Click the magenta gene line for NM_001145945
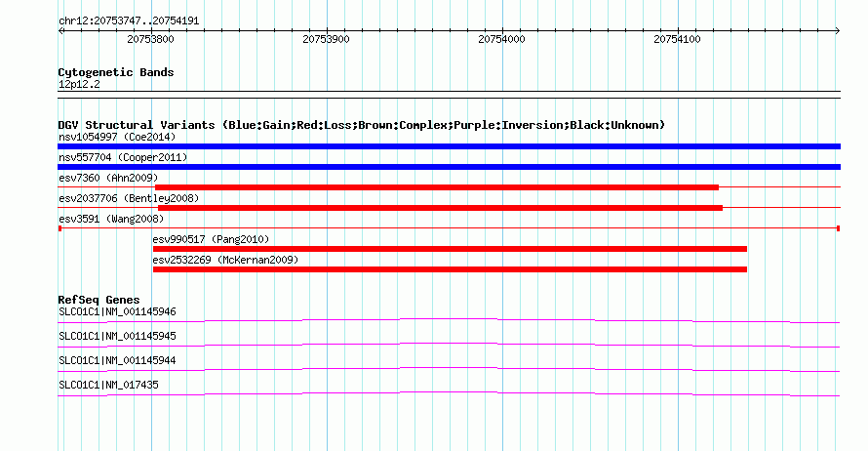Screen dimensions: 868x451 tap(449, 345)
